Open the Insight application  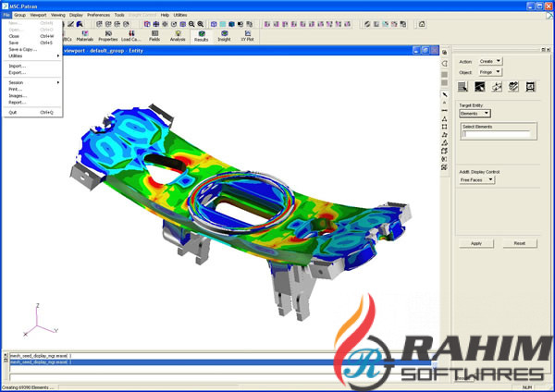click(224, 36)
